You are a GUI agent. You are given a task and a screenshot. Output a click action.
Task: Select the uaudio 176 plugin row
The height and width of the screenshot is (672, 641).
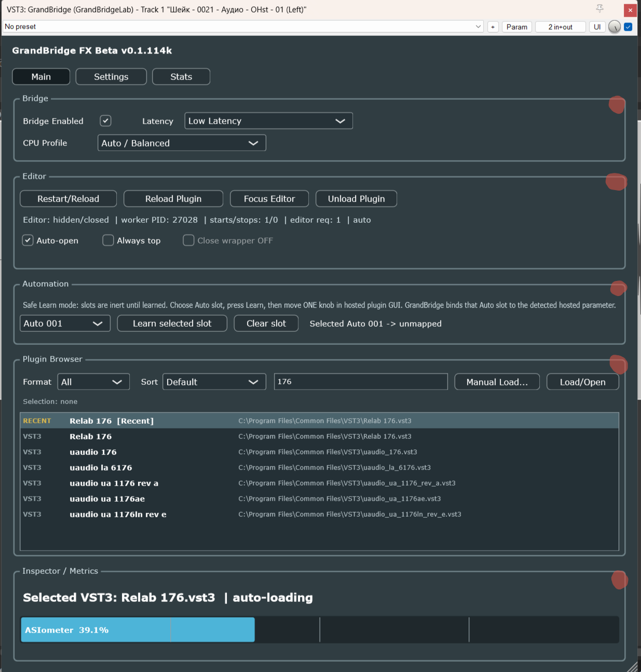(320, 452)
